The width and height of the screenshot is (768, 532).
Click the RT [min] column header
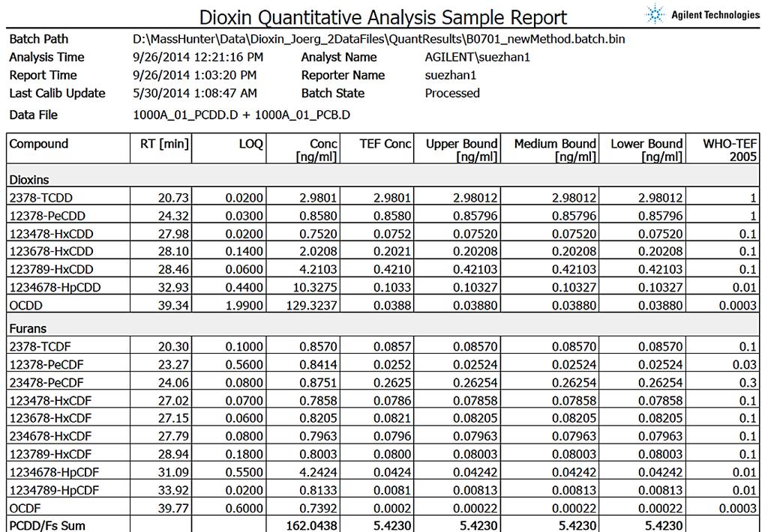point(160,148)
